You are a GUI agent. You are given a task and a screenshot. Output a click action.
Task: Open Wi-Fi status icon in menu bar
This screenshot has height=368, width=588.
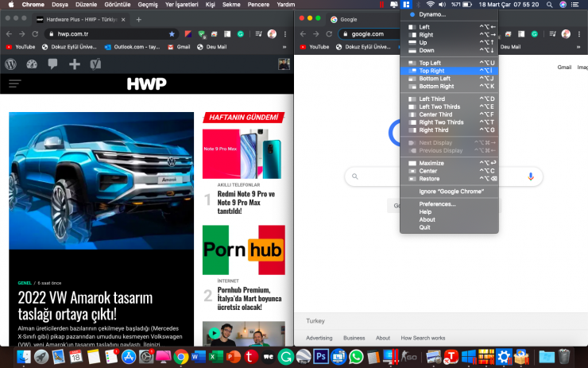[430, 5]
